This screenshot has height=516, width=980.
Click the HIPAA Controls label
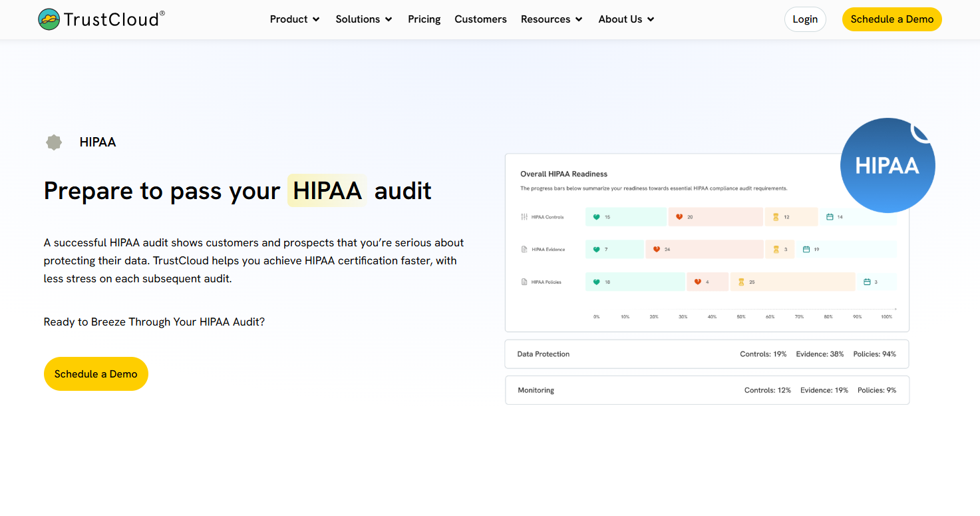[548, 217]
